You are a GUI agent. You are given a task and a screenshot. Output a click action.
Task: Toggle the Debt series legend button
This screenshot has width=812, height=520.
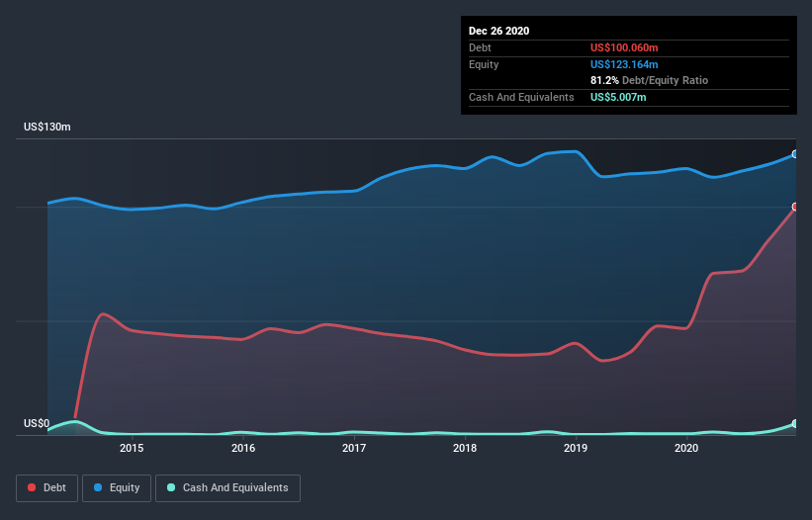(x=46, y=488)
